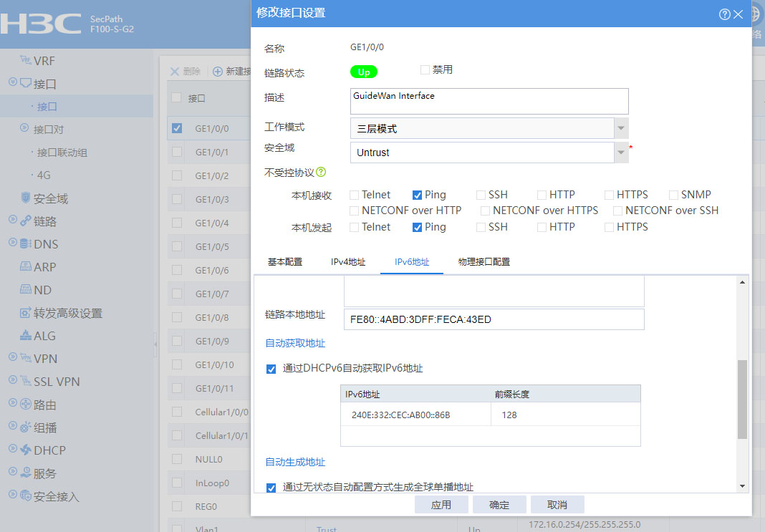The image size is (765, 532).
Task: Uncheck Ping under 本机接收
Action: tap(417, 195)
